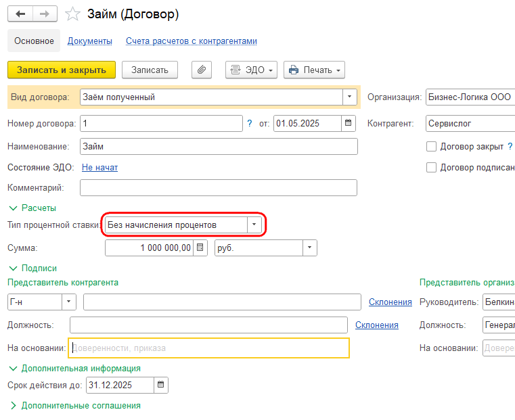Open the calculator for the Сумма field
The height and width of the screenshot is (420, 515).
point(200,248)
